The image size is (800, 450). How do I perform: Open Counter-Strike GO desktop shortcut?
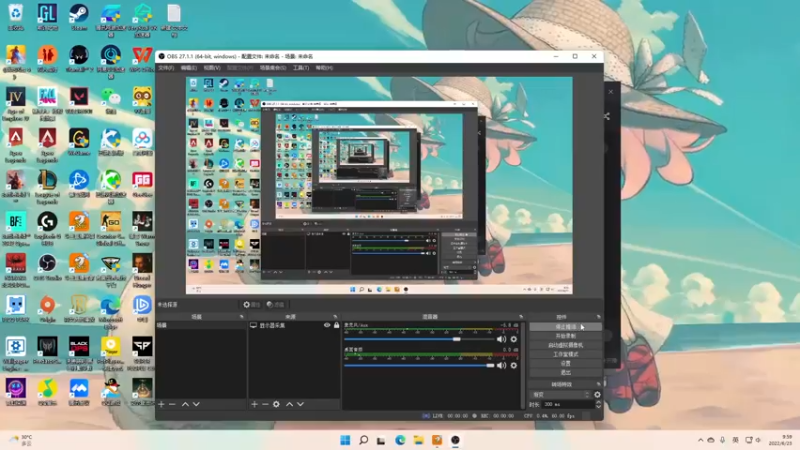[111, 229]
